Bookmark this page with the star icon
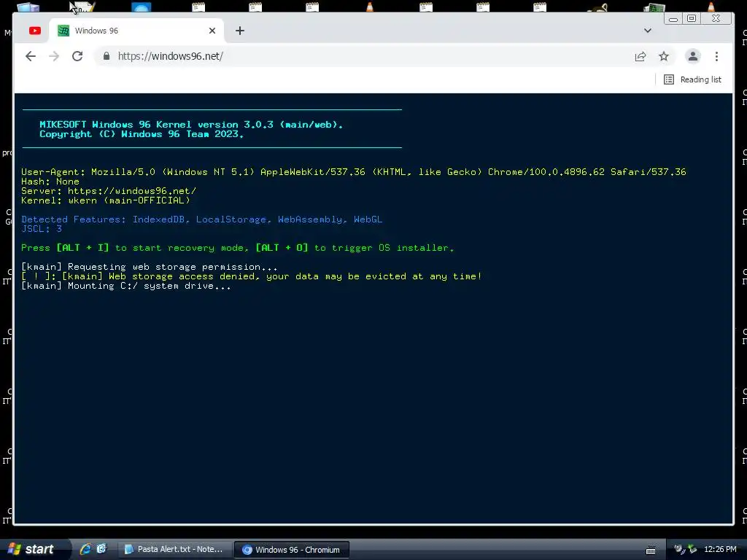Viewport: 747px width, 560px height. point(664,56)
